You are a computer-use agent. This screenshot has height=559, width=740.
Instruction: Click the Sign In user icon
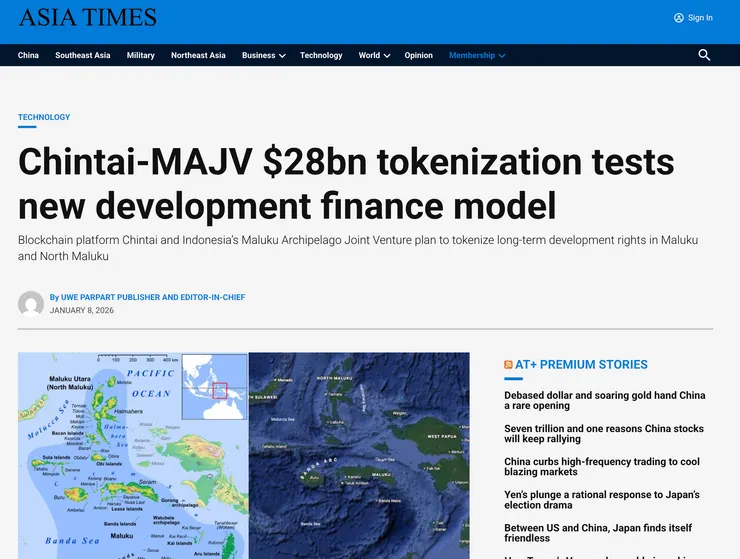tap(679, 18)
